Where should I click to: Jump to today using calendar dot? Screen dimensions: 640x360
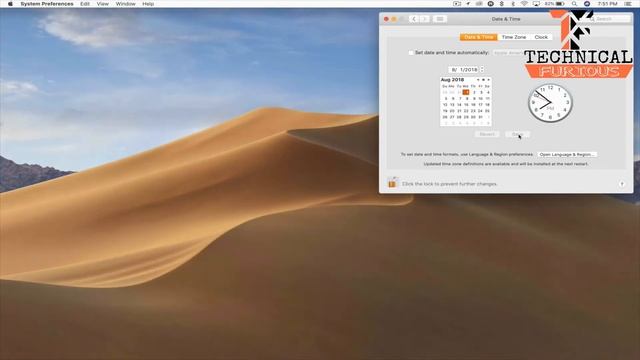click(x=483, y=80)
